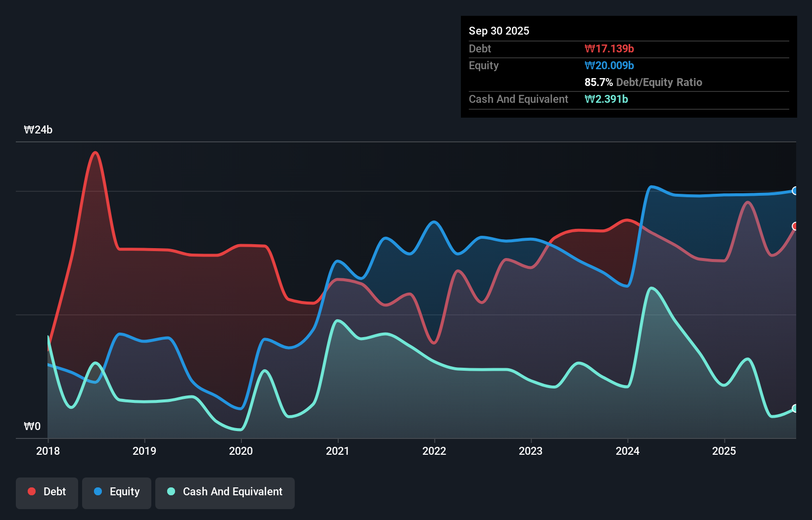
Task: Click the teal Cash And Equivalent legend dot
Action: point(170,491)
